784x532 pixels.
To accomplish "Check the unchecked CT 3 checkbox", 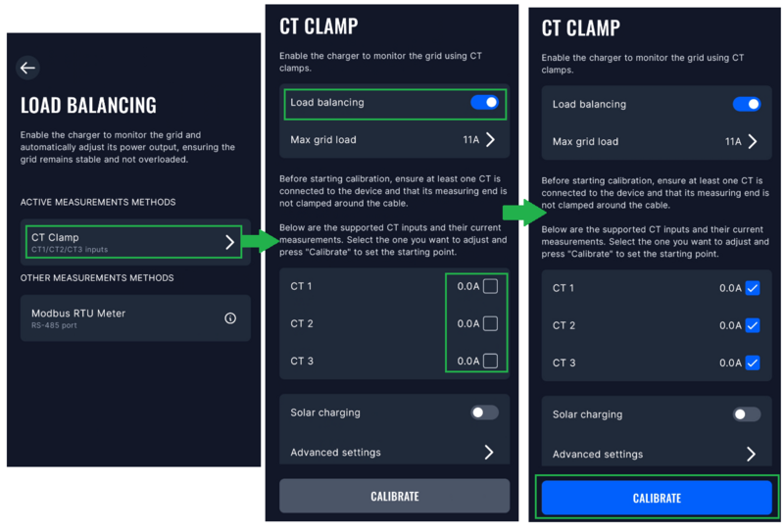I will 490,361.
